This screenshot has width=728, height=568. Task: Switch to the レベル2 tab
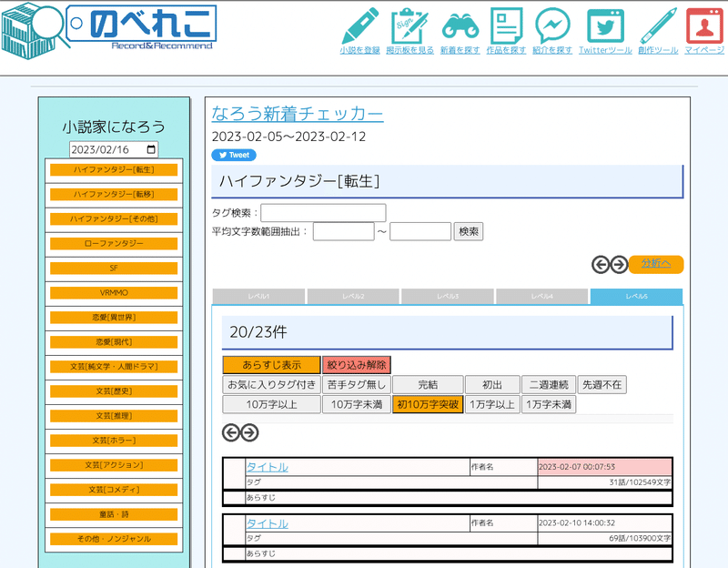353,297
